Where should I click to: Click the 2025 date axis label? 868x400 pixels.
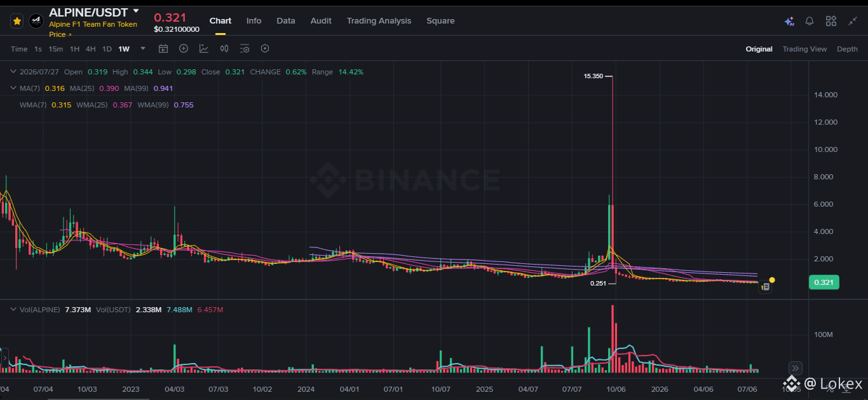pos(485,389)
